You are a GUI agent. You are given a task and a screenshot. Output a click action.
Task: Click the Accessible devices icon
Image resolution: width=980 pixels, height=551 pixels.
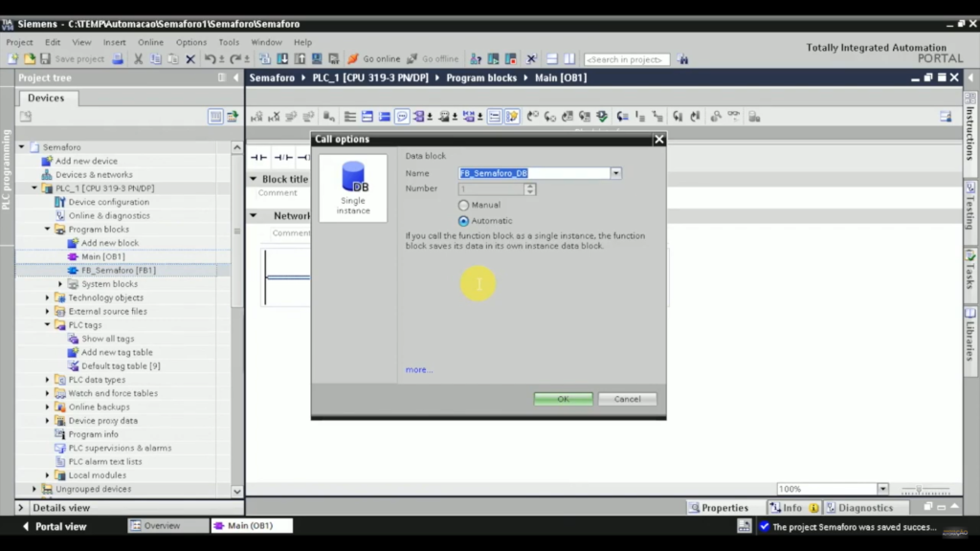click(477, 59)
